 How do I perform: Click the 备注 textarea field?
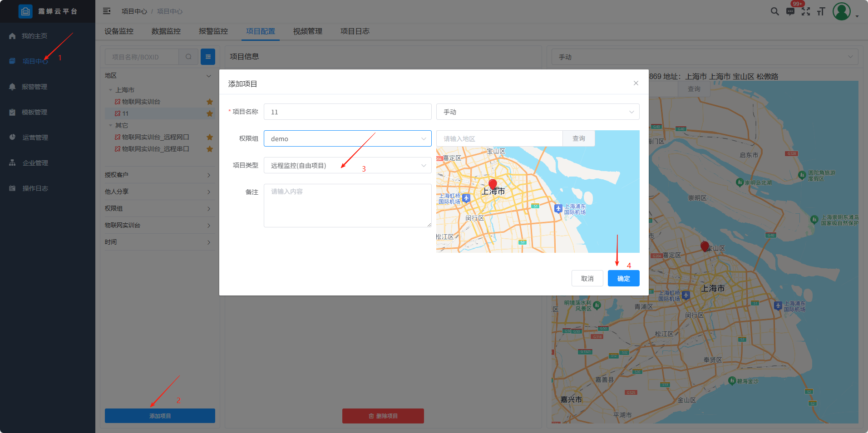point(347,205)
